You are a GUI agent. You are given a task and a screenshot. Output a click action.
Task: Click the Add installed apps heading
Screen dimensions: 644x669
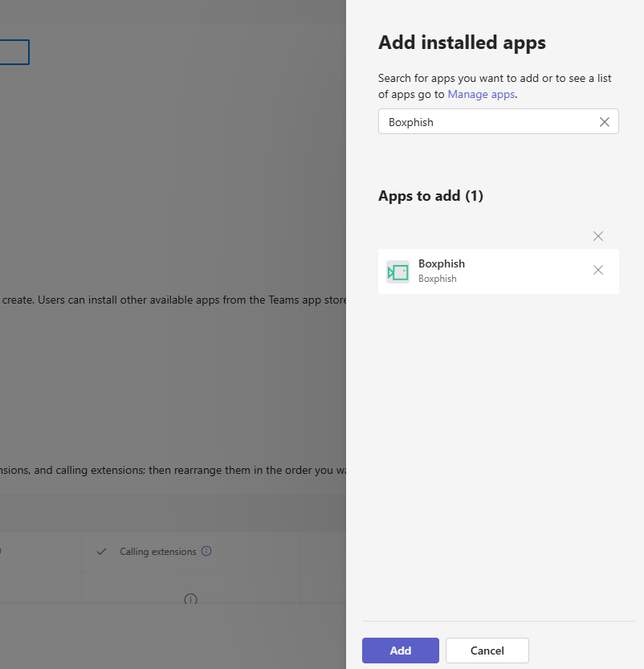point(462,43)
